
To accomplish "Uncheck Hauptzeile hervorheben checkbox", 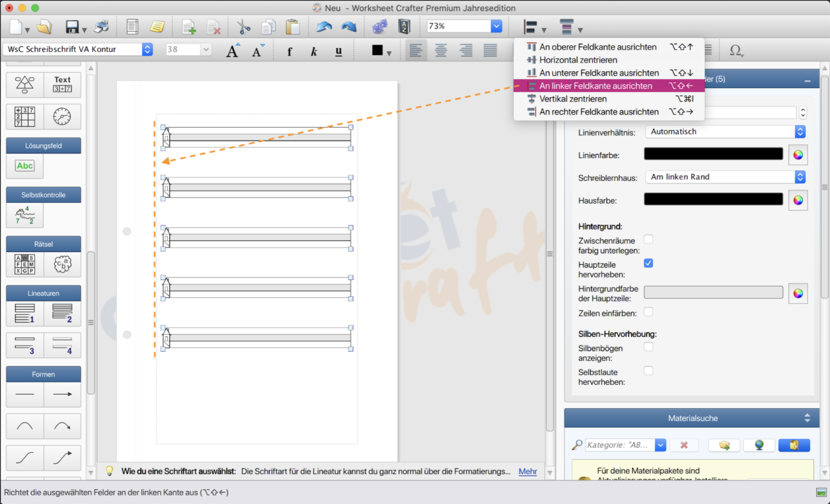I will point(648,264).
